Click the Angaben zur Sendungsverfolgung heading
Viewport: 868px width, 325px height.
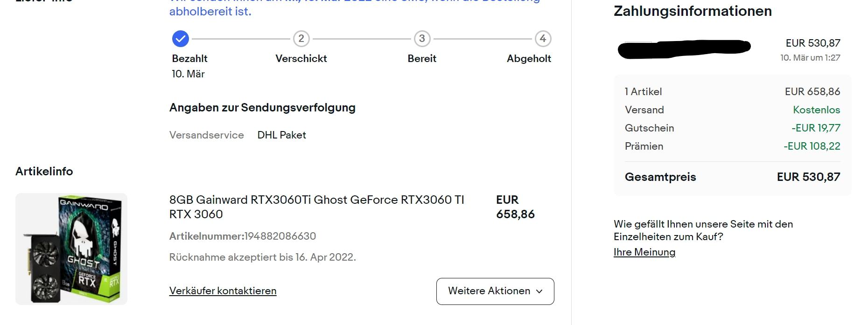262,108
